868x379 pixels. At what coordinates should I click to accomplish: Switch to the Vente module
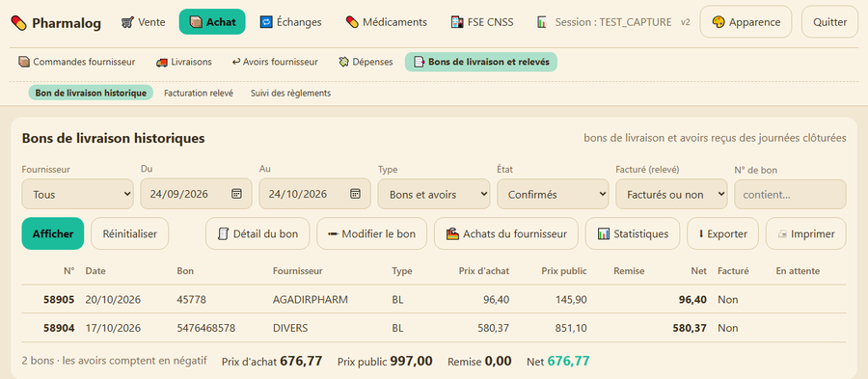coord(144,22)
